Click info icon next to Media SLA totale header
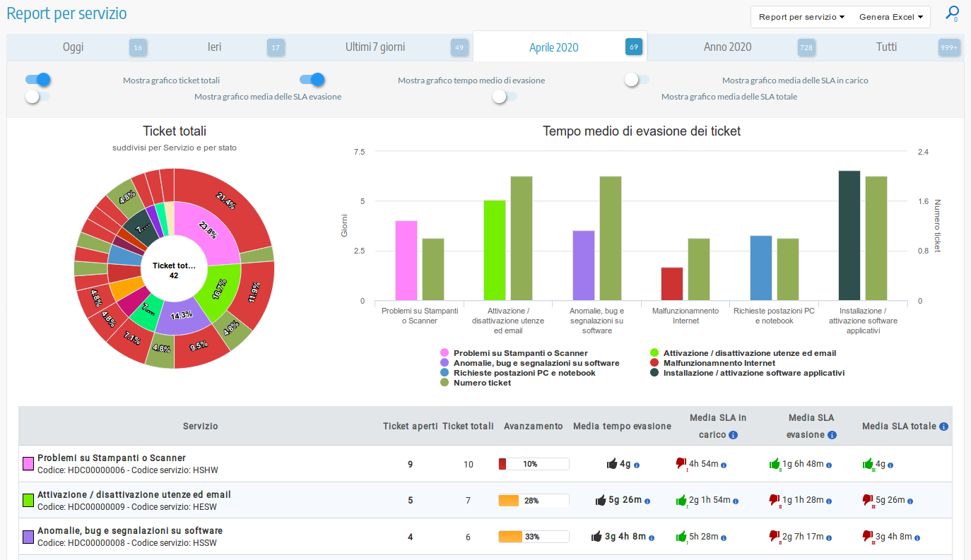This screenshot has height=560, width=971. 943,427
